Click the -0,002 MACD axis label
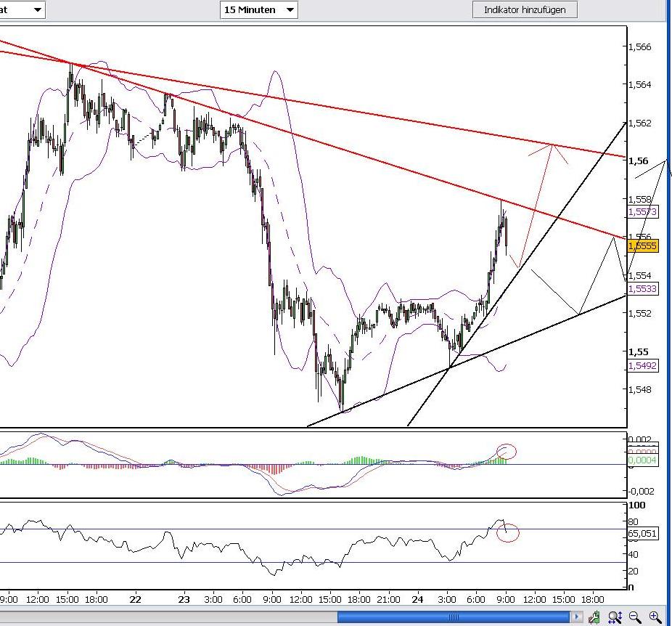 coord(641,491)
